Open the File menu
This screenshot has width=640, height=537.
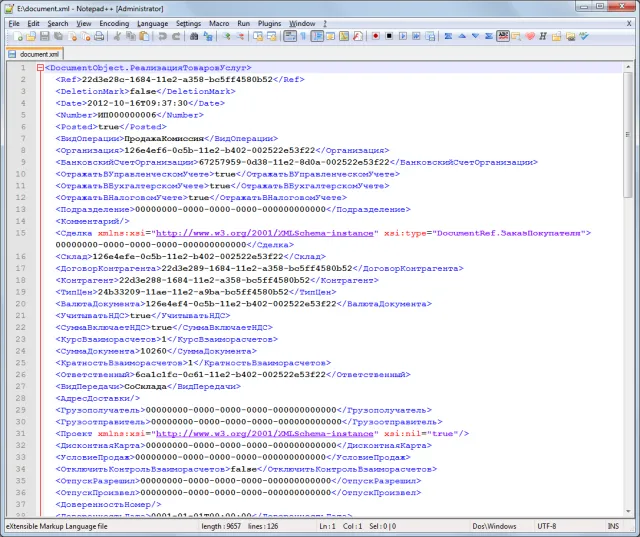coord(14,24)
